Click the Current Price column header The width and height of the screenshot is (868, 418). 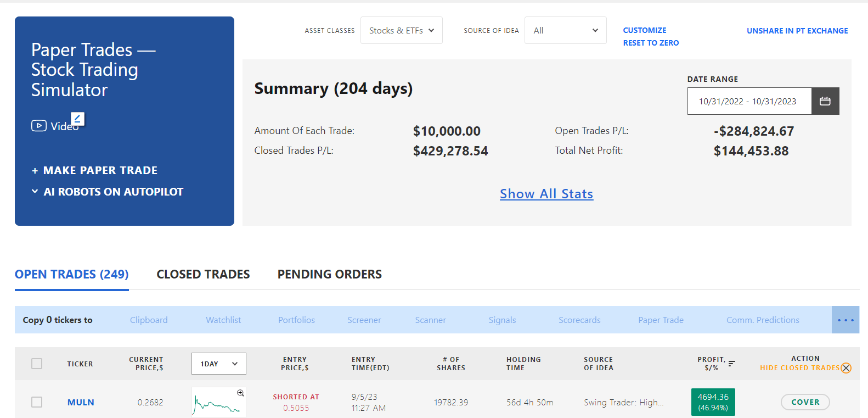pos(146,364)
